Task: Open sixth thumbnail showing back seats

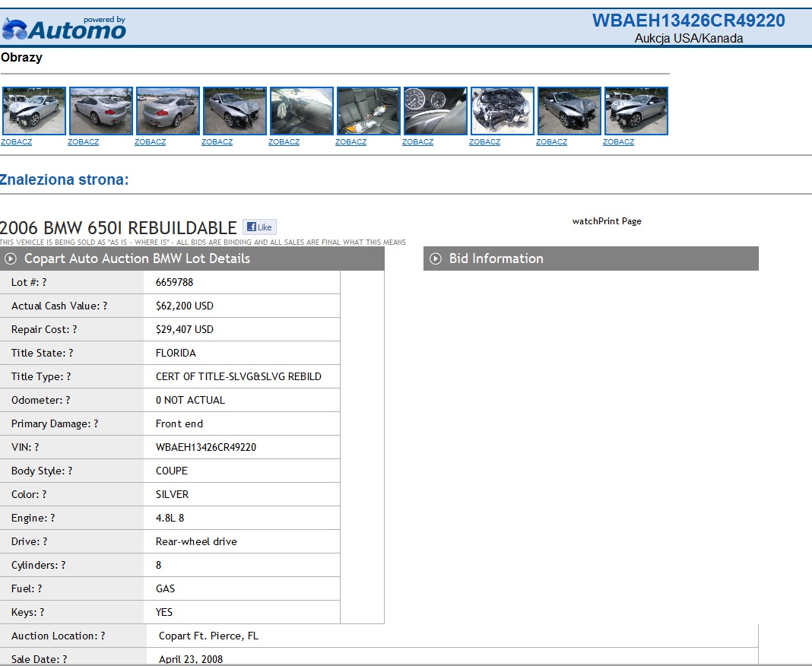Action: click(368, 111)
